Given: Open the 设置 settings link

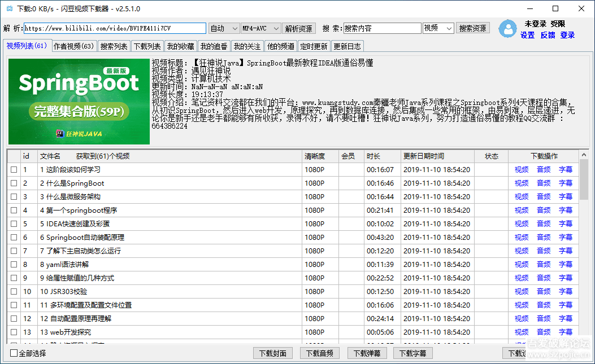Looking at the screenshot, I should pyautogui.click(x=527, y=35).
